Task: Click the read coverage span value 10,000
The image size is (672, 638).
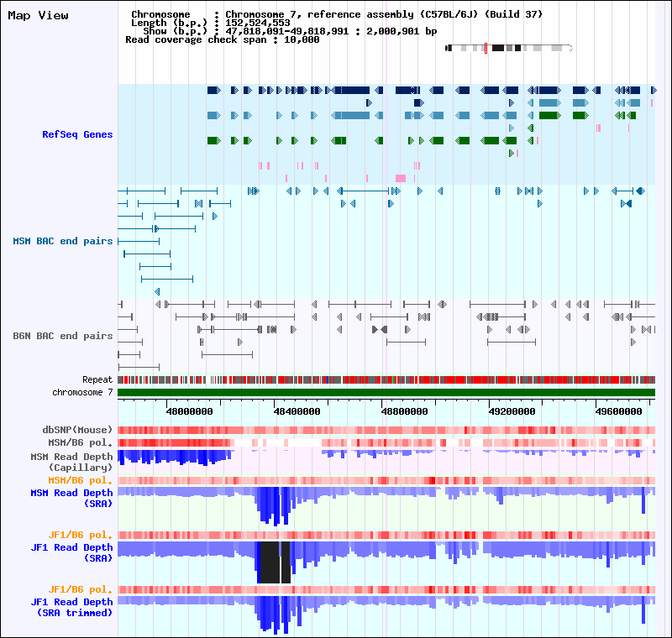Action: (x=302, y=39)
